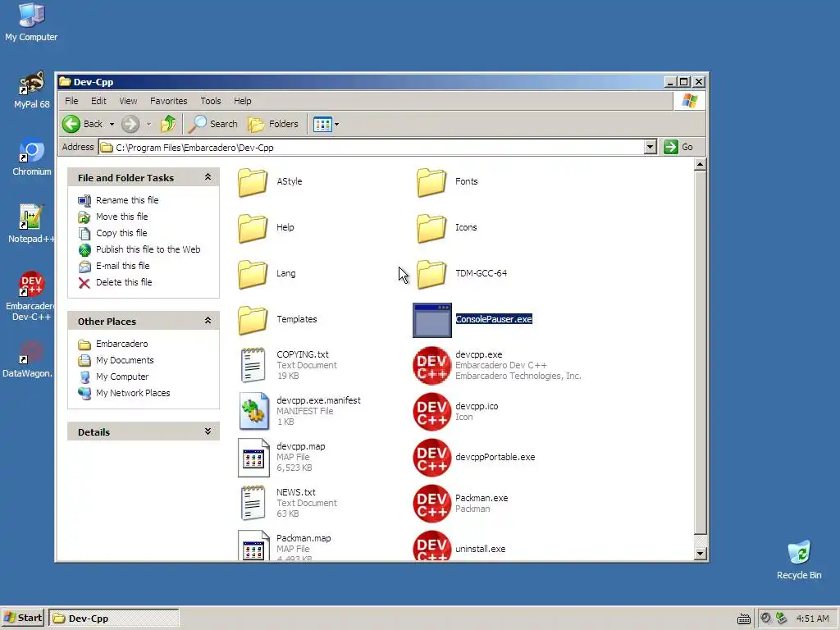Select the Chromium desktop shortcut
This screenshot has width=840, height=630.
pos(32,158)
